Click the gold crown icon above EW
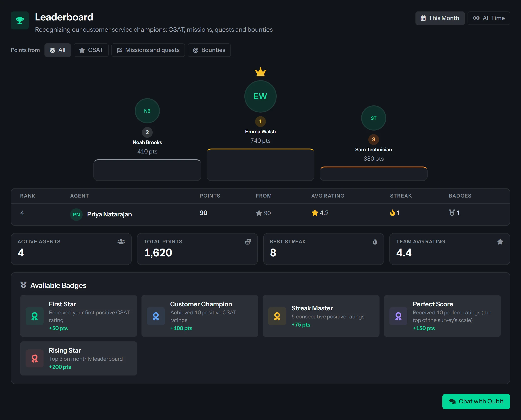This screenshot has width=521, height=420. (x=260, y=72)
